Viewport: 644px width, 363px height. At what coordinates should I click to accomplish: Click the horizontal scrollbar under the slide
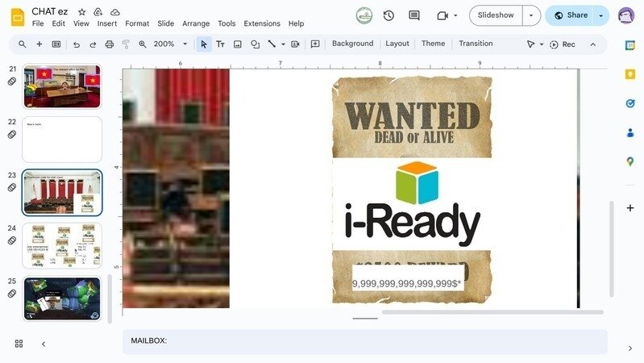tap(492, 312)
